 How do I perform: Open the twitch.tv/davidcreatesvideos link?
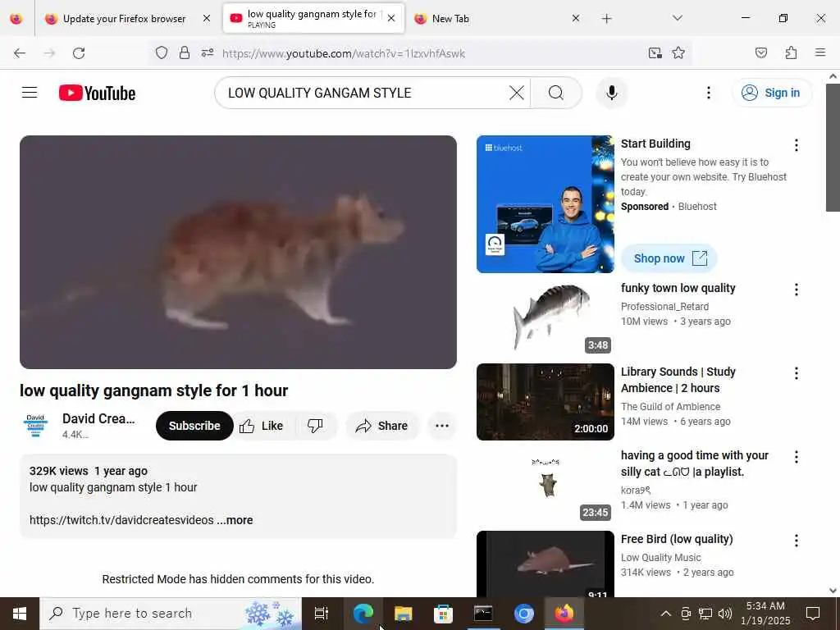coord(121,520)
